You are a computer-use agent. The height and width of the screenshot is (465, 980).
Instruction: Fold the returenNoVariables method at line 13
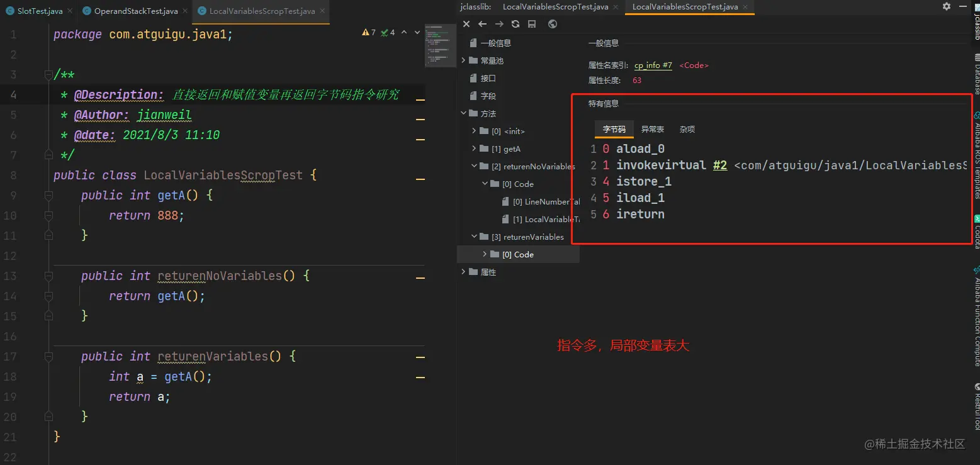(48, 276)
